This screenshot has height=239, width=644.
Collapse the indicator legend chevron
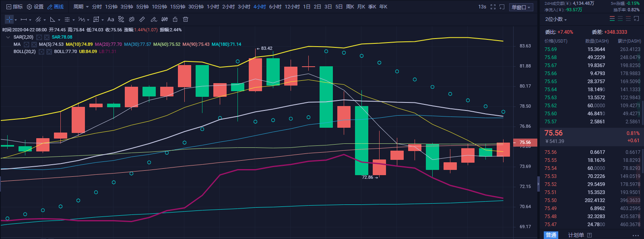pos(8,37)
